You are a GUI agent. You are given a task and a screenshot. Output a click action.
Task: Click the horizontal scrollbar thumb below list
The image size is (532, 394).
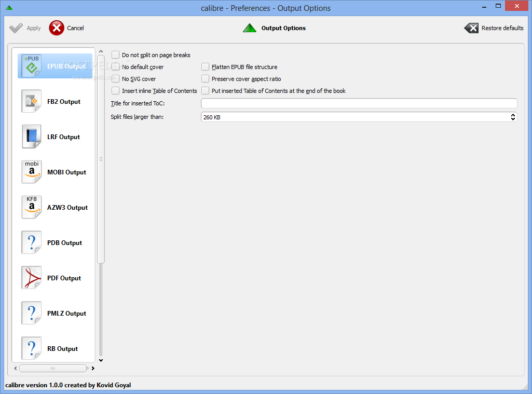click(x=53, y=368)
